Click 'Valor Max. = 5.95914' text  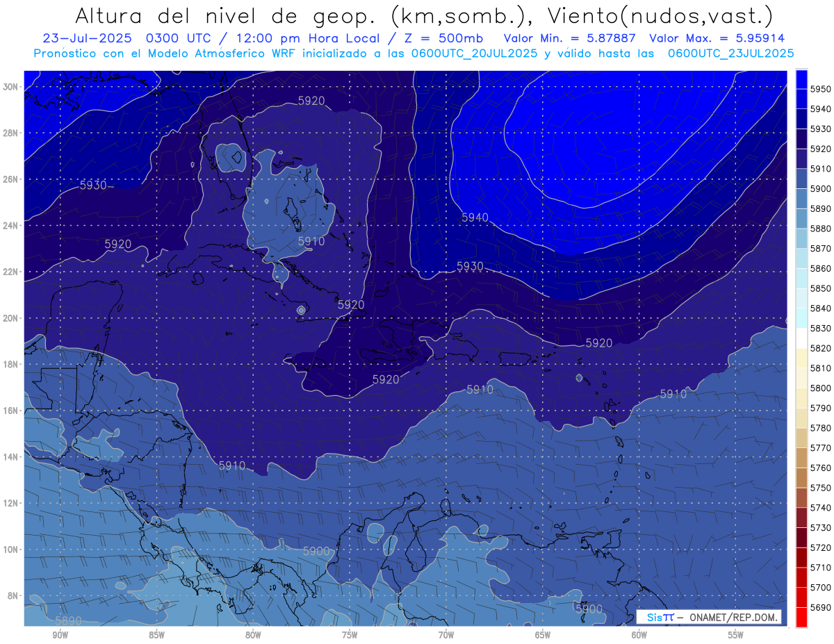[717, 38]
